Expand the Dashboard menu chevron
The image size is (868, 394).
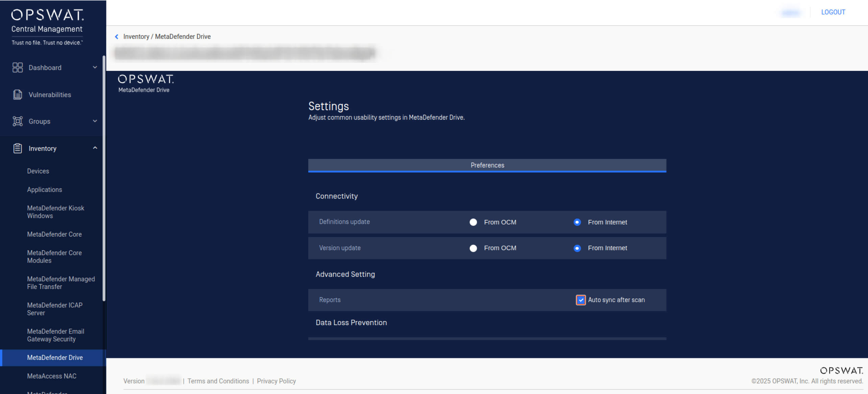pos(95,67)
